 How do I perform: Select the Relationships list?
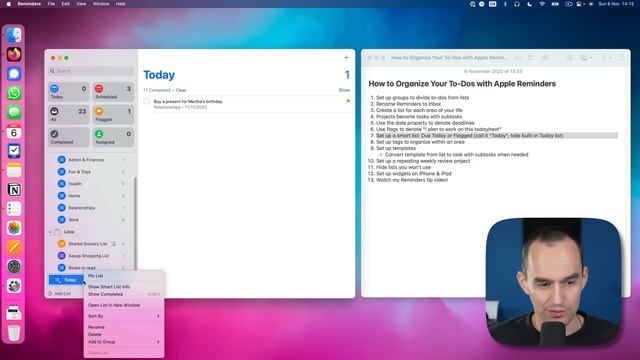coord(91,208)
